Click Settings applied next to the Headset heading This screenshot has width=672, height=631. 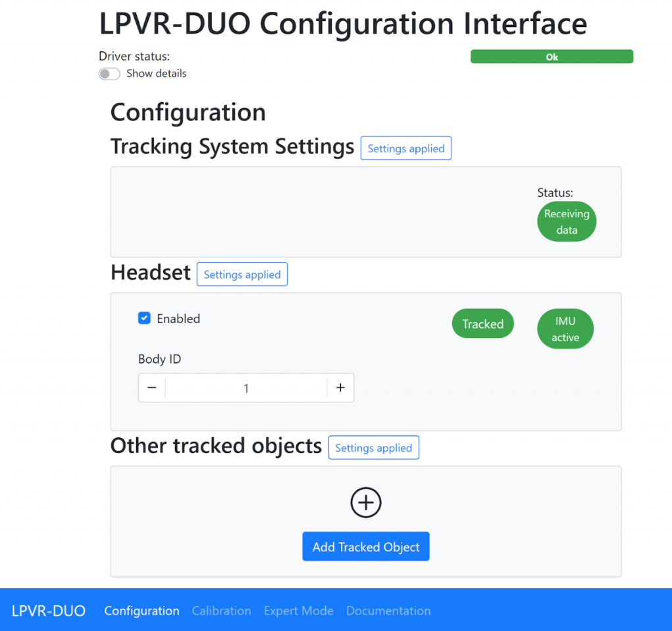pyautogui.click(x=242, y=274)
